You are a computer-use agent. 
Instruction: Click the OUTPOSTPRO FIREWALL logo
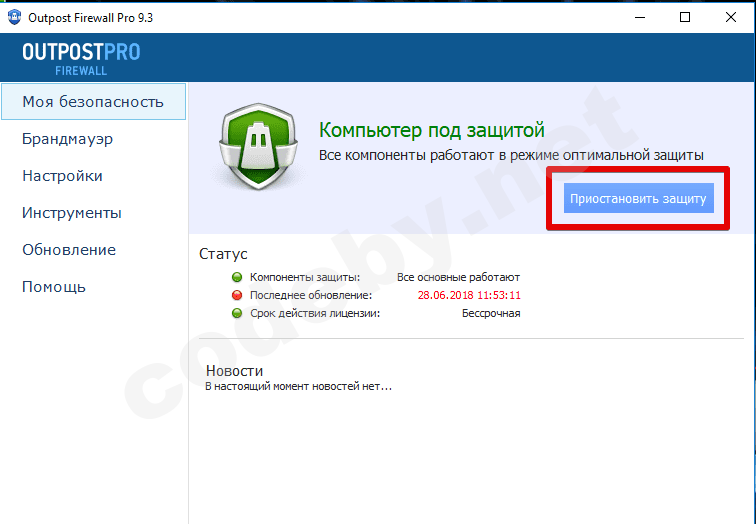pos(81,59)
